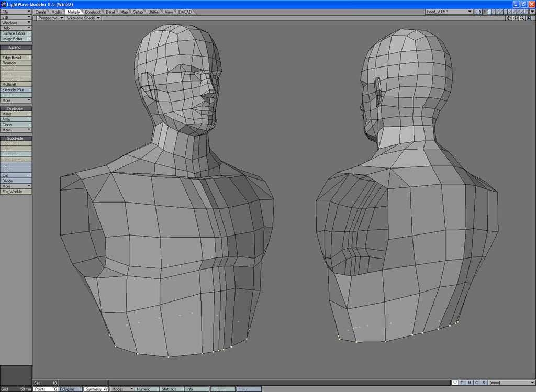The height and width of the screenshot is (392, 536).
Task: Expand the head_v005 object dropdown
Action: tap(470, 12)
